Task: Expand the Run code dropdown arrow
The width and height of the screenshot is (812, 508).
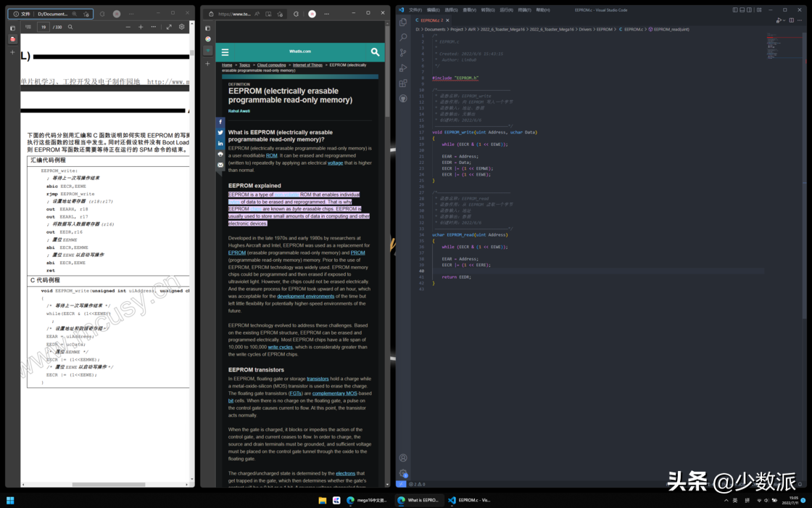Action: click(784, 20)
